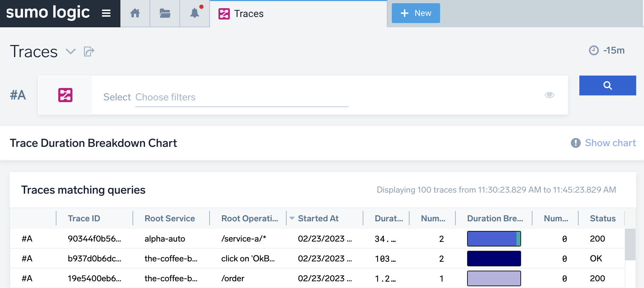This screenshot has width=644, height=288.
Task: Click the share Traces icon
Action: 89,52
